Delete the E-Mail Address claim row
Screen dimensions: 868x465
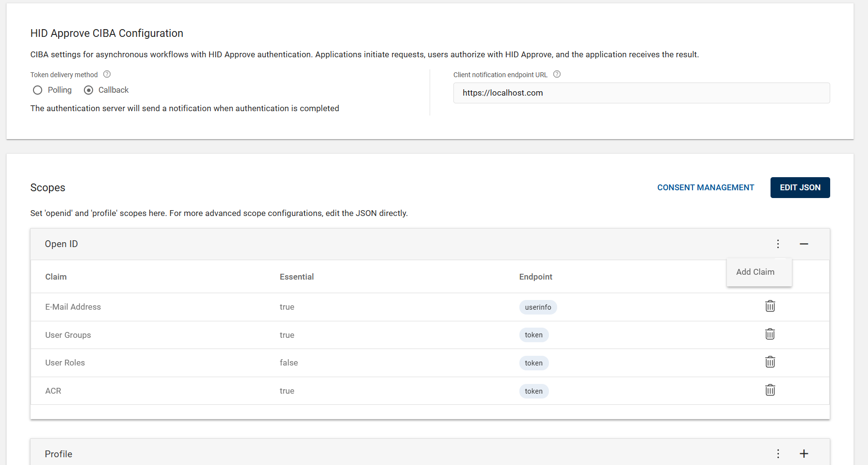tap(770, 306)
